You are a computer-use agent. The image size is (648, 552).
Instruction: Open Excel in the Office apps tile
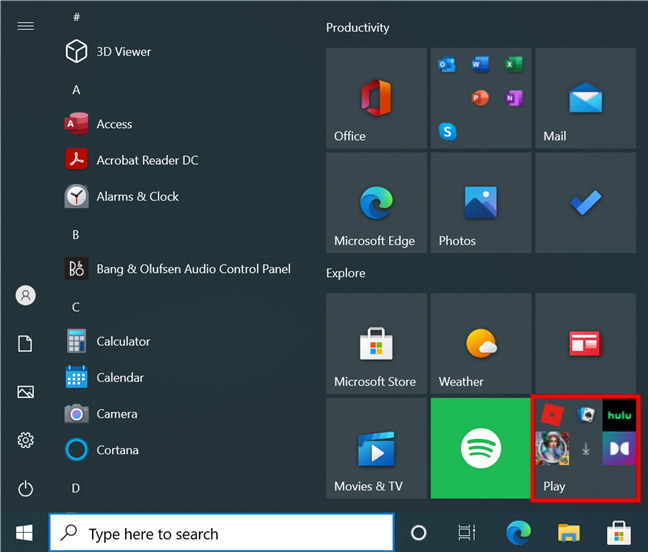point(514,64)
